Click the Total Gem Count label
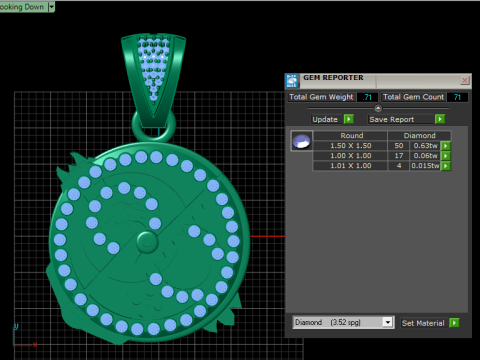 (413, 97)
